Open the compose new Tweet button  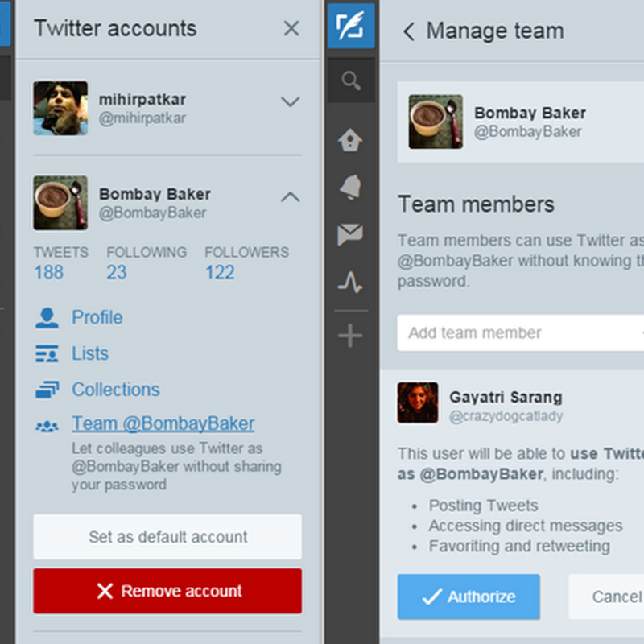tap(351, 26)
